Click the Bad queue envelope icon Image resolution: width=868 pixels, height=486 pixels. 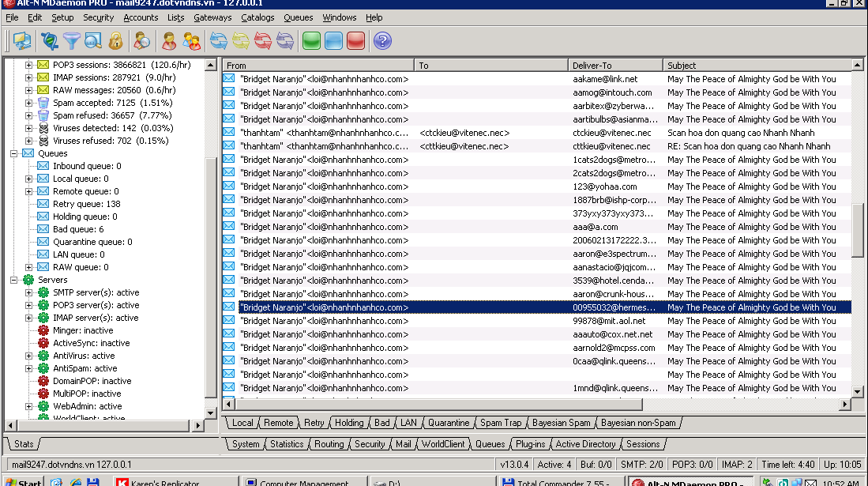43,229
